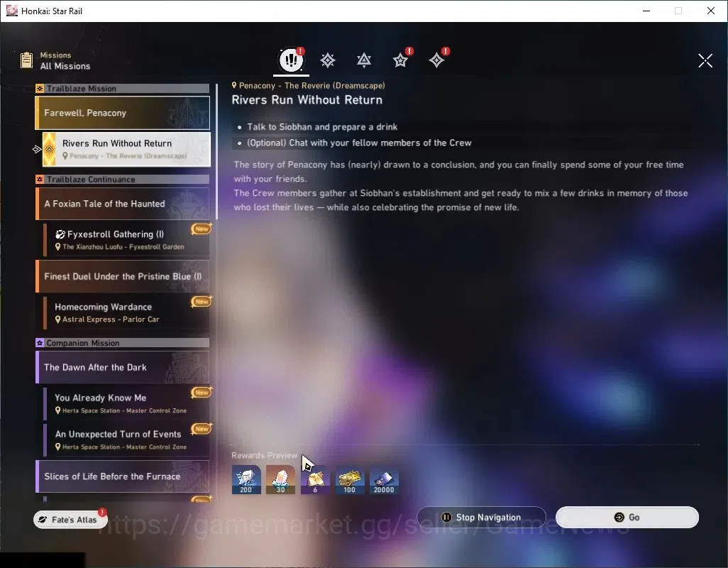
Task: Switch to the Companion Mission star filter icon
Action: coord(400,60)
